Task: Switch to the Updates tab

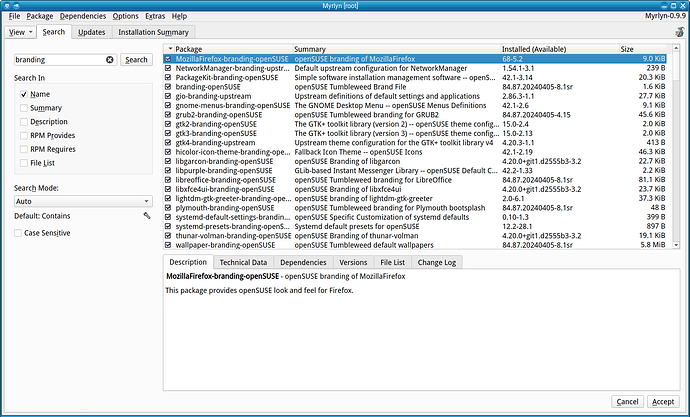Action: tap(92, 32)
